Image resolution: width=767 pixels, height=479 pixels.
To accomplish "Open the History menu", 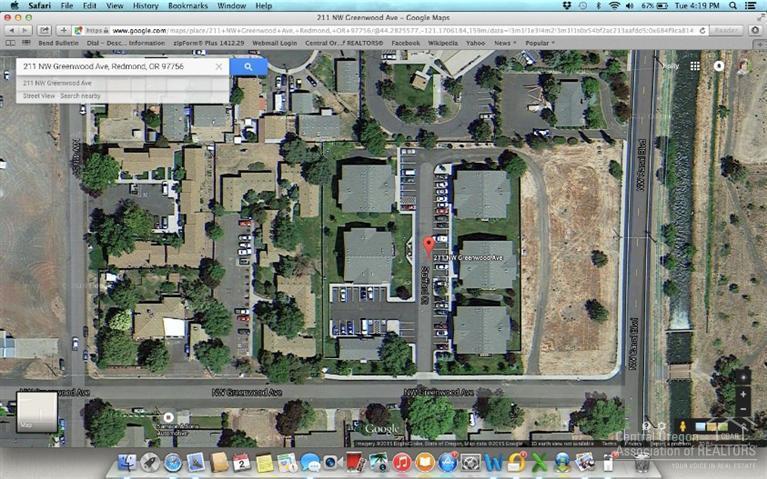I will pyautogui.click(x=145, y=6).
